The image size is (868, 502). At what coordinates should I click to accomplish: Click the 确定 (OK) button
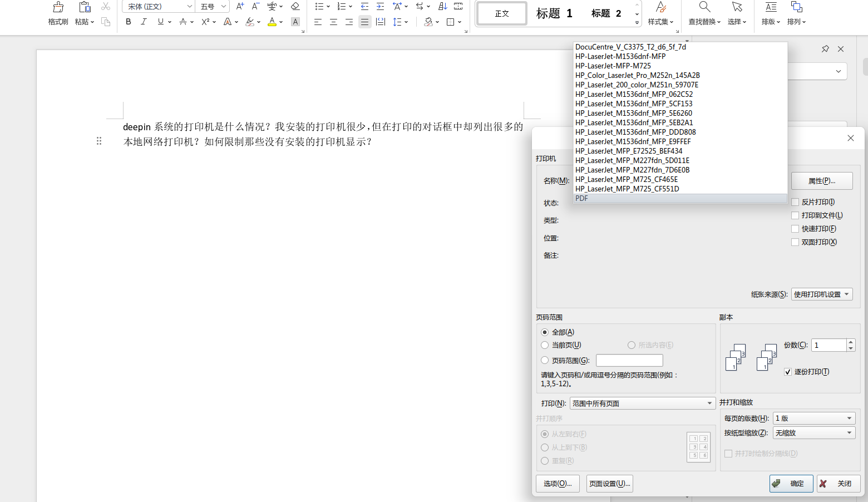pos(791,484)
